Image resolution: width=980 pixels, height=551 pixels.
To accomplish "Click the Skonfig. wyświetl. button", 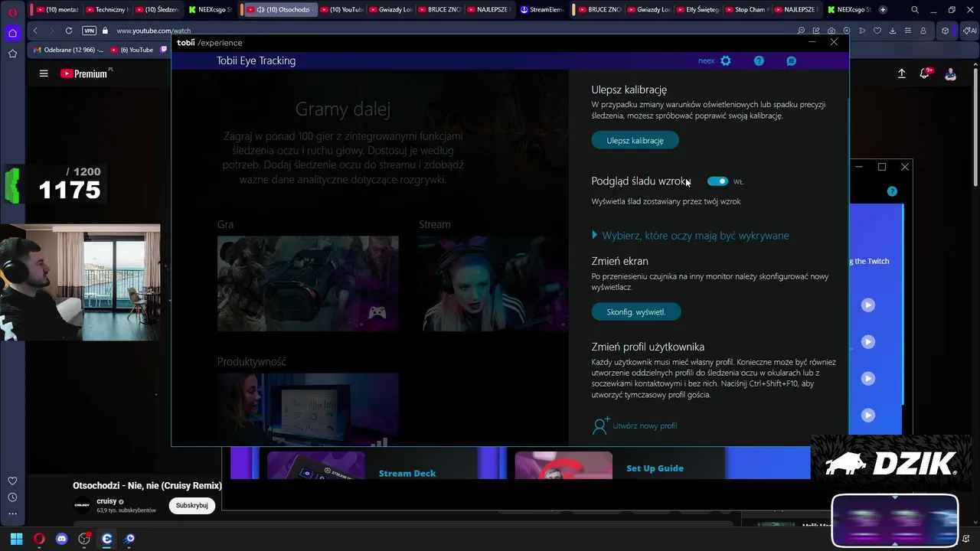I will coord(635,312).
